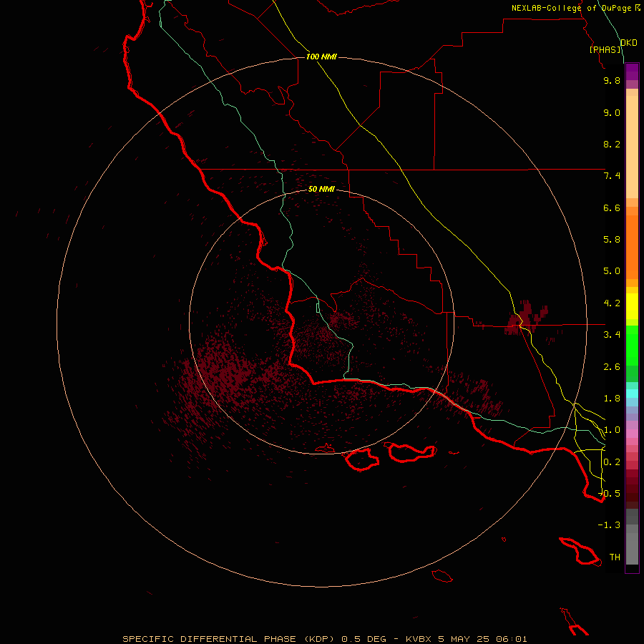
Task: Pick the purple top segment of the color bar
Action: [632, 72]
